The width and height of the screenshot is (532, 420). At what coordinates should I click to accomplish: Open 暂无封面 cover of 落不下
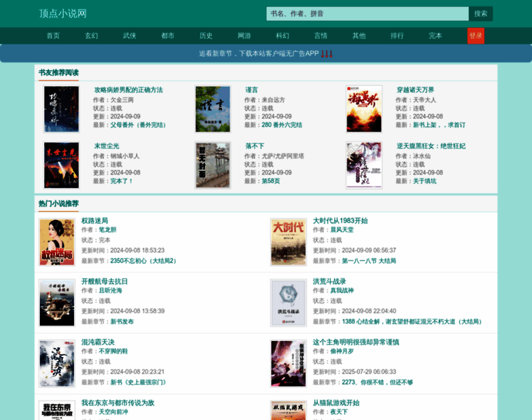pyautogui.click(x=213, y=165)
